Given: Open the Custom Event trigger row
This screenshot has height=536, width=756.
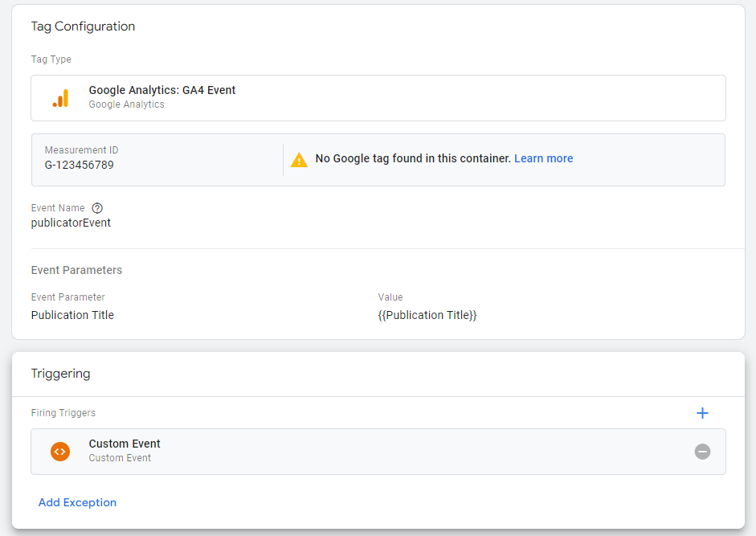Looking at the screenshot, I should tap(378, 452).
